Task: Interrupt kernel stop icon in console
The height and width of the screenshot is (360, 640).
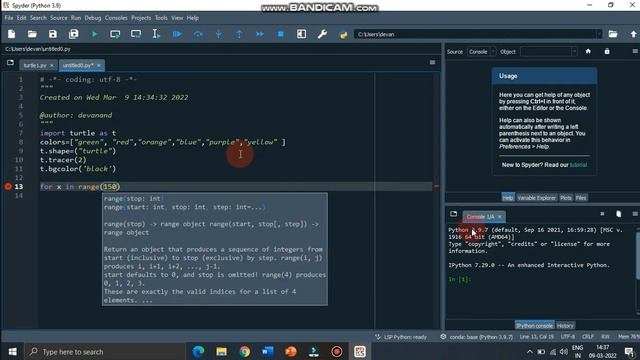Action: click(602, 214)
